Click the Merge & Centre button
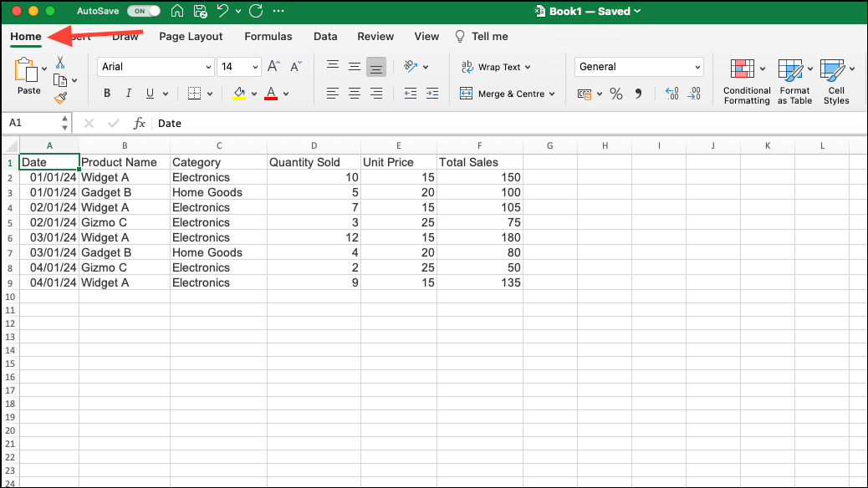The height and width of the screenshot is (488, 868). coord(508,94)
